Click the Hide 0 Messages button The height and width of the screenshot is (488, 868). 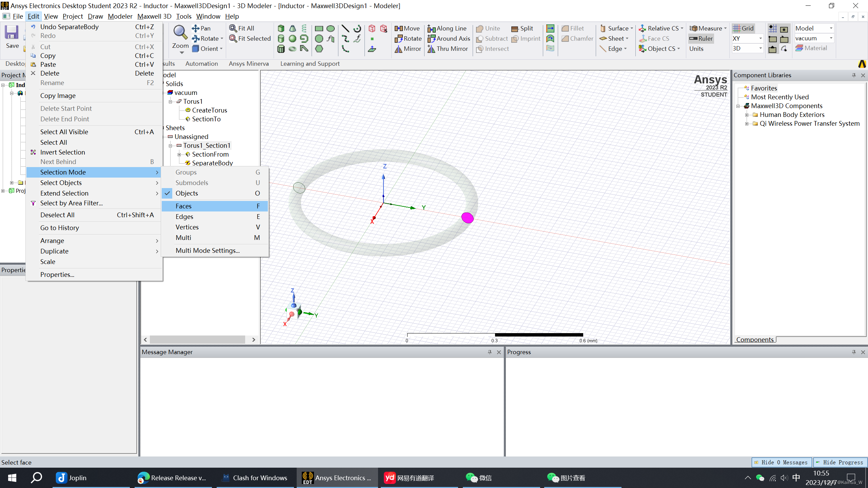coord(781,462)
